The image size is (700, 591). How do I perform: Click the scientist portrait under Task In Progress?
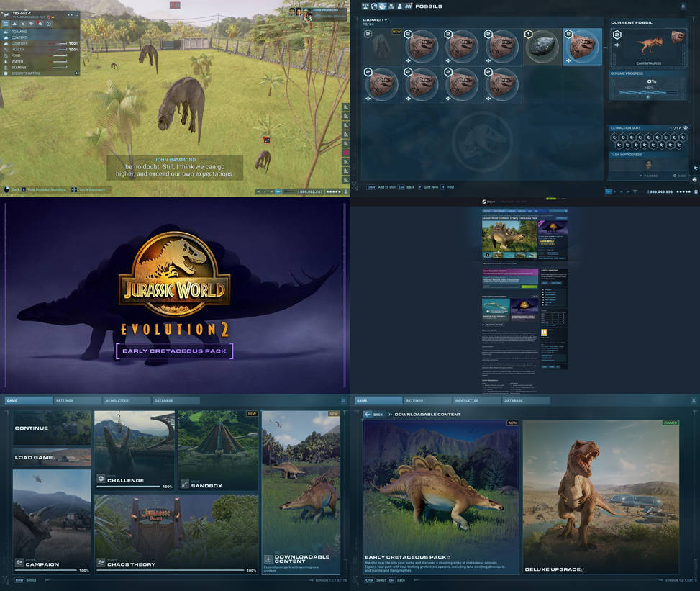click(x=648, y=164)
